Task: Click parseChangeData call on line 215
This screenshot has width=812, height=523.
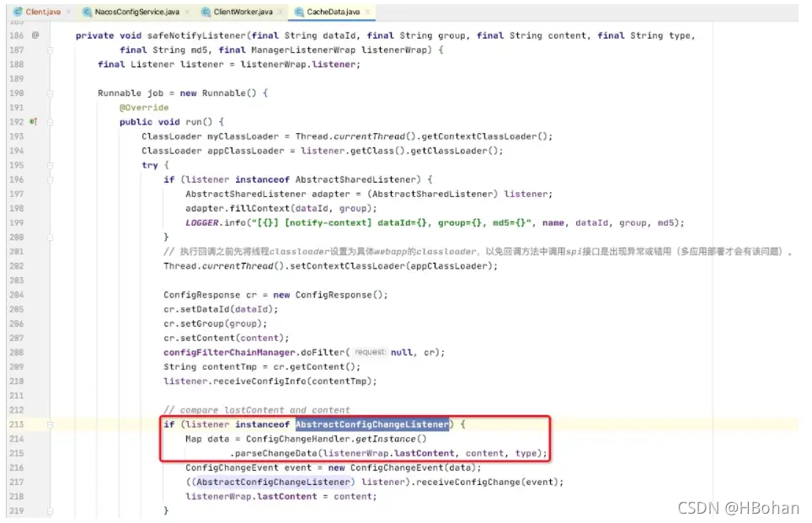Action: coord(275,454)
